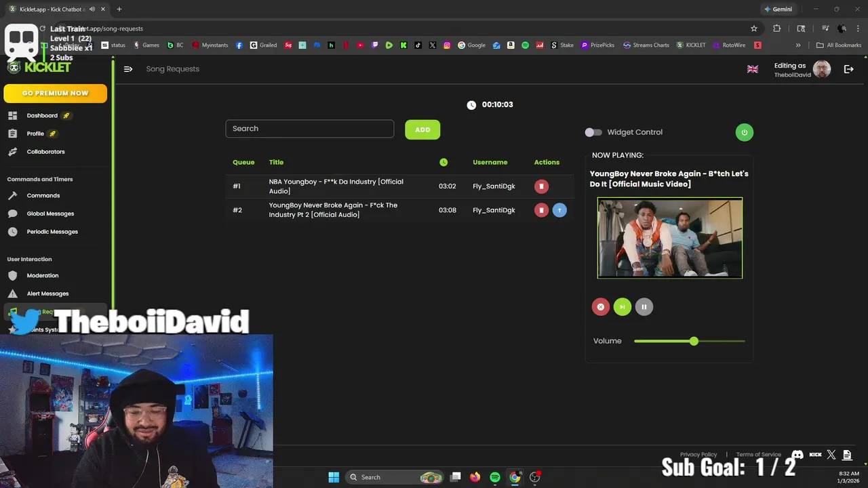
Task: Open Chrome extensions puzzle icon
Action: click(x=776, y=28)
